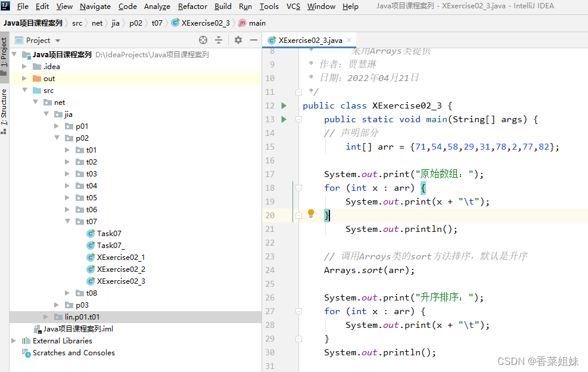Collapse the src folder
The height and width of the screenshot is (372, 588).
point(25,90)
